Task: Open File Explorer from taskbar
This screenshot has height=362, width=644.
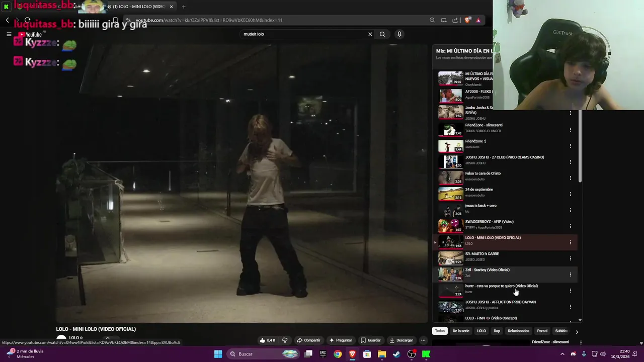Action: click(x=382, y=354)
